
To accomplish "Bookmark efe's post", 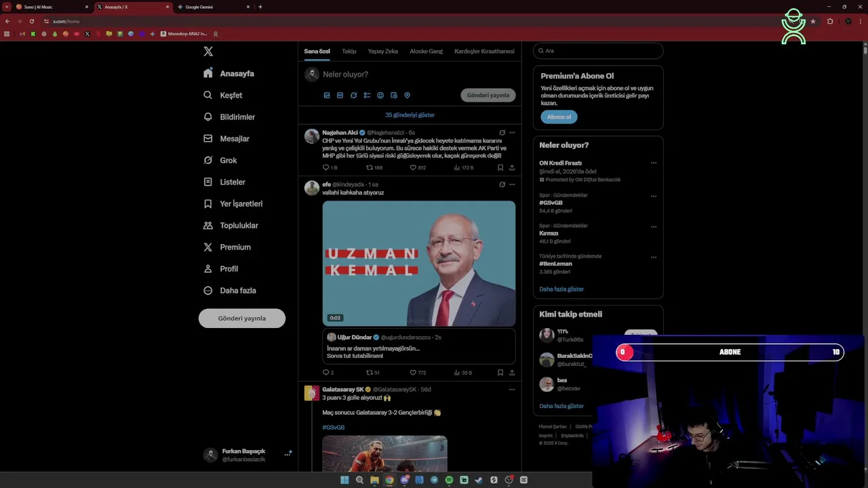I will click(x=500, y=373).
